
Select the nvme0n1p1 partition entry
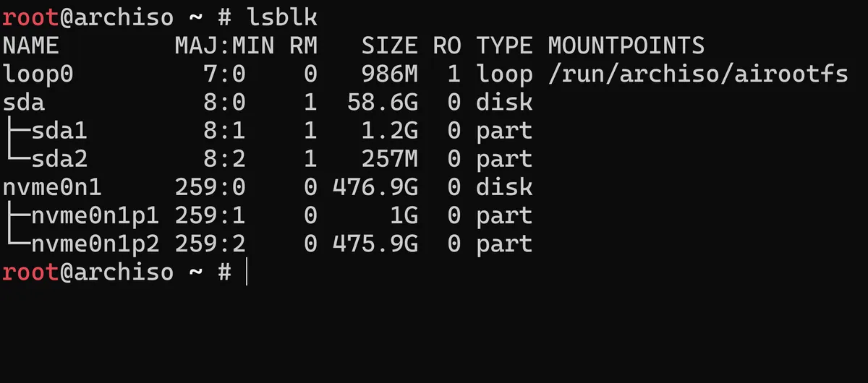95,215
